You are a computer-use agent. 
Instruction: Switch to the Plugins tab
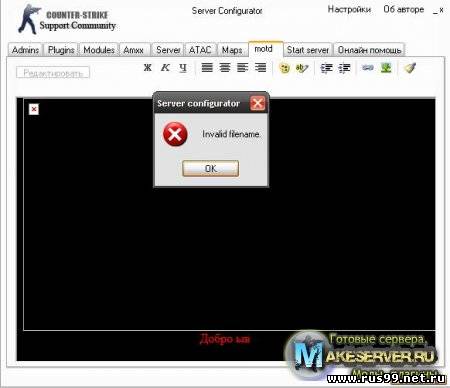coord(61,50)
